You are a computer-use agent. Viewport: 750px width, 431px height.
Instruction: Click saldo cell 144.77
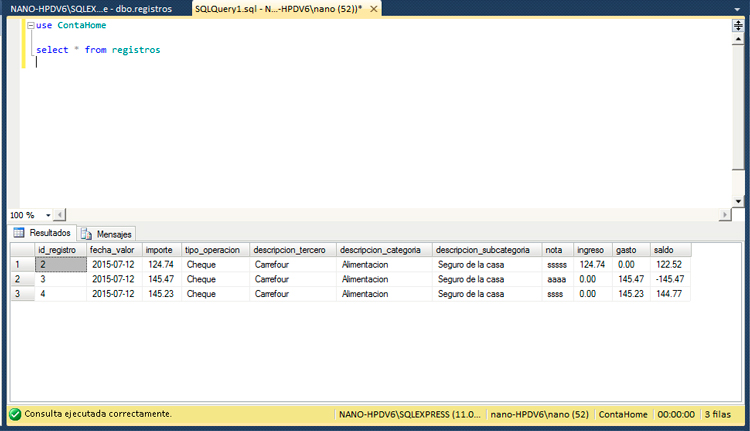point(671,294)
